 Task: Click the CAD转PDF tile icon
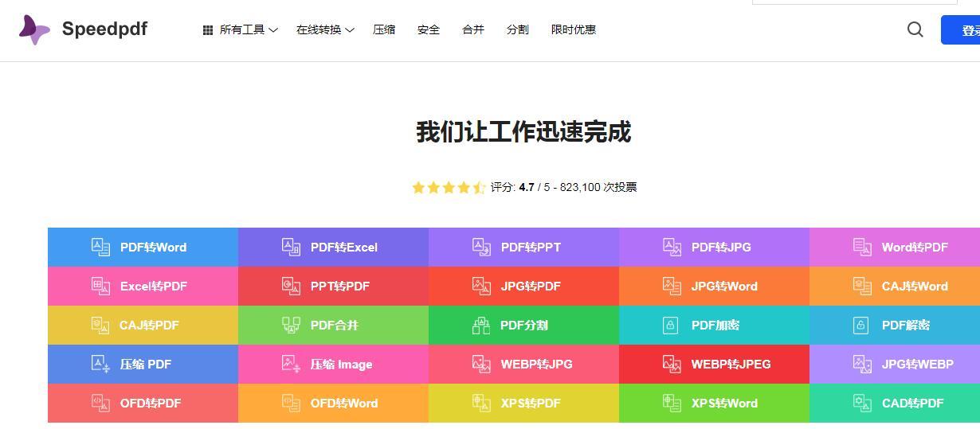point(862,403)
